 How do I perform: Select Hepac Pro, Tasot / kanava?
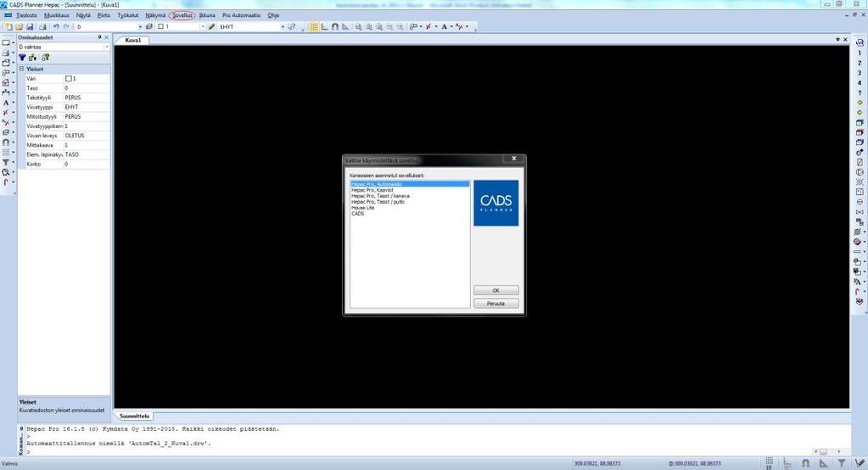click(380, 196)
